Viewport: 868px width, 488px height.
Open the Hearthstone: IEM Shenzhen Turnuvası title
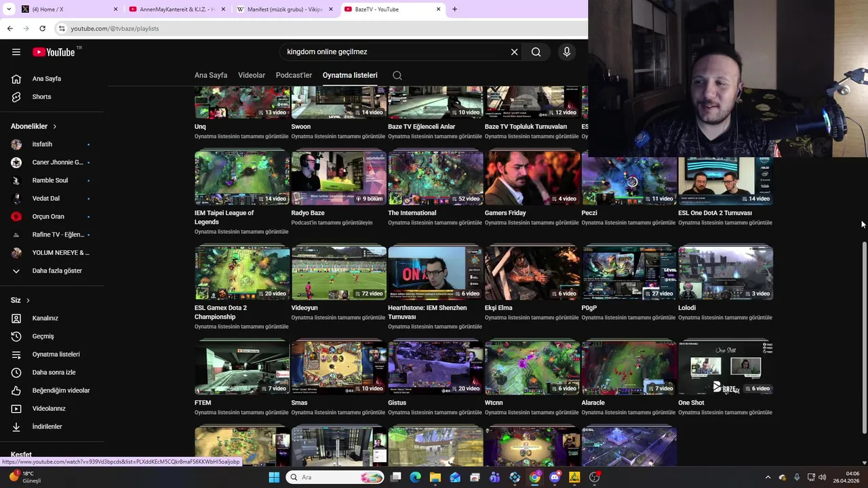(x=427, y=312)
